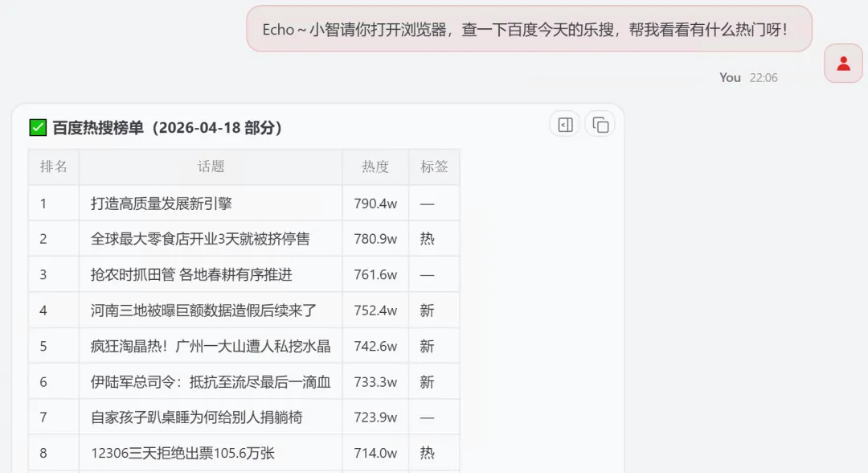Click the message timestamp 22:06
This screenshot has width=868, height=473.
click(x=764, y=77)
